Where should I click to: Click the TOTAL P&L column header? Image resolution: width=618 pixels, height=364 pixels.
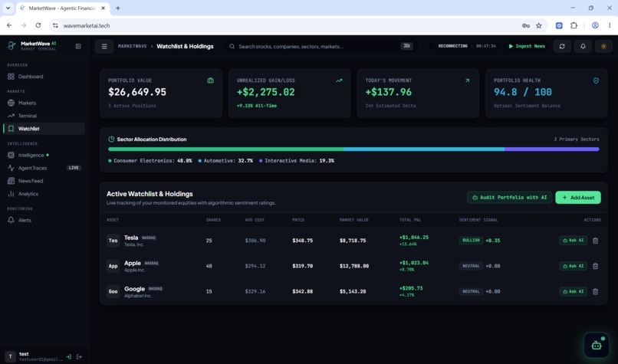coord(410,220)
